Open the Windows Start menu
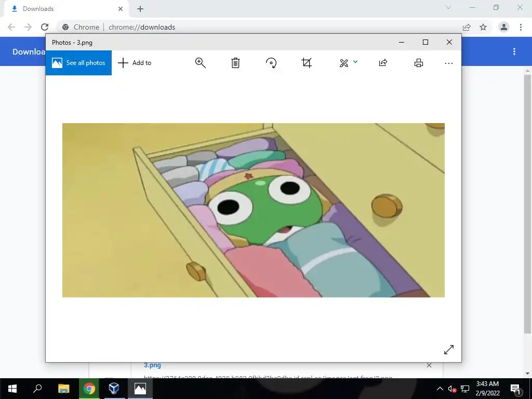The image size is (532, 399). pos(12,389)
